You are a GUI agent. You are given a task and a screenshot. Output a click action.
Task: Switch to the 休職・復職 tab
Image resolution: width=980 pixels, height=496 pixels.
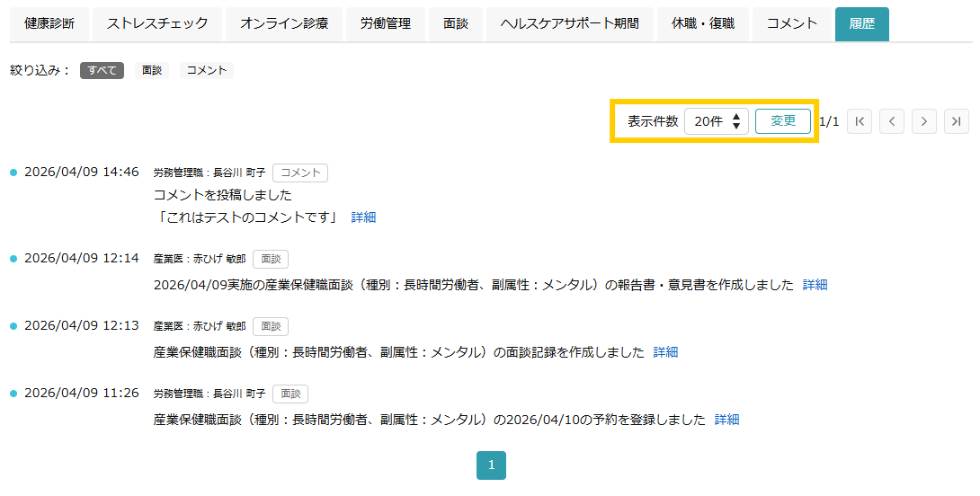point(703,24)
